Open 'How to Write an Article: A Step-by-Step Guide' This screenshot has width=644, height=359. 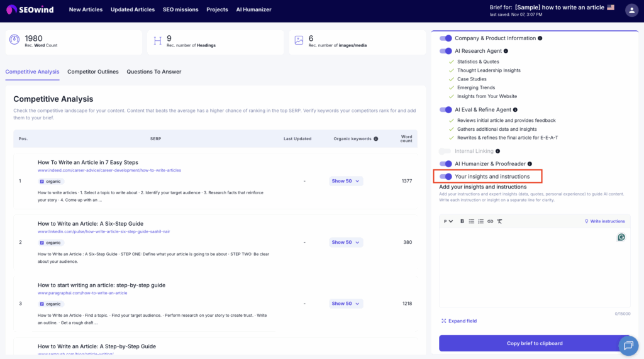(97, 346)
